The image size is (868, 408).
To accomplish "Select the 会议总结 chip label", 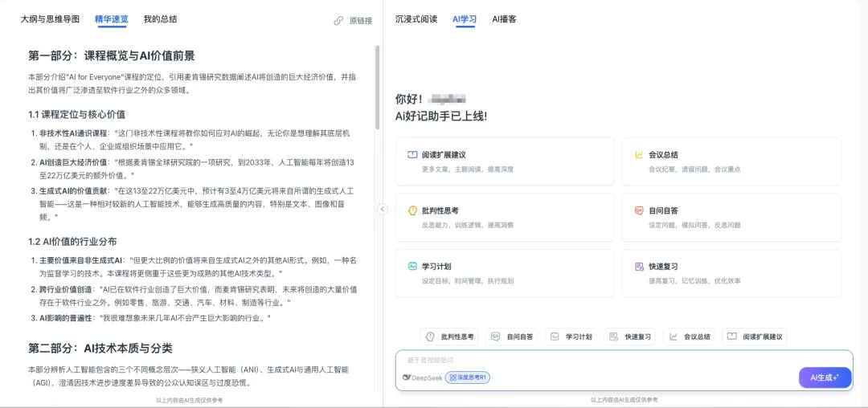I will tap(697, 337).
